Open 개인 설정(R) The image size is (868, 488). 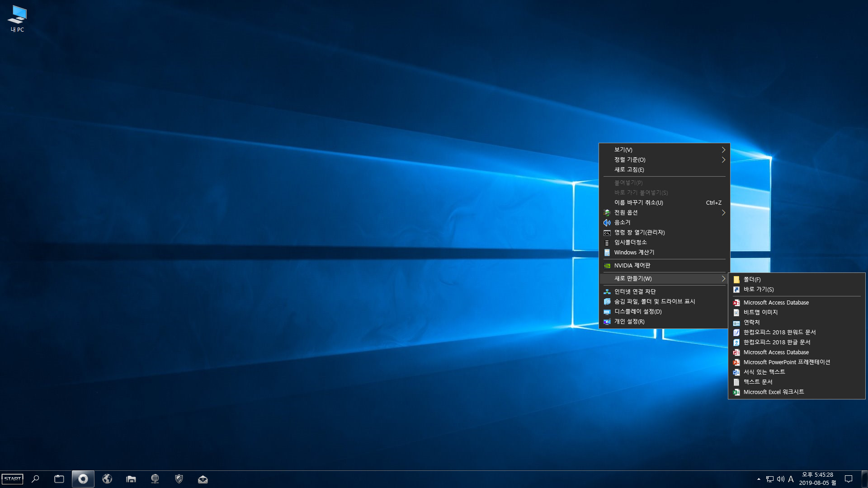pyautogui.click(x=665, y=321)
